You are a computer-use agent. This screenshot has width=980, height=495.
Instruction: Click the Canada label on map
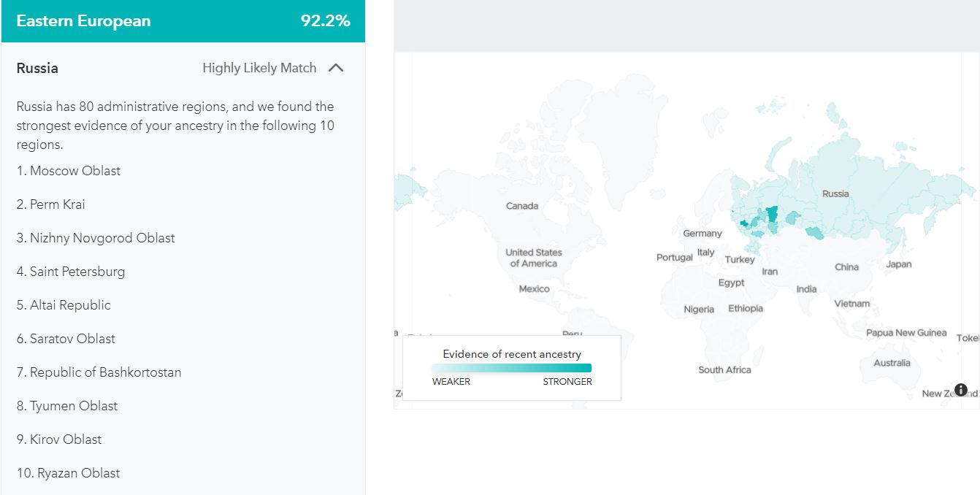[522, 206]
